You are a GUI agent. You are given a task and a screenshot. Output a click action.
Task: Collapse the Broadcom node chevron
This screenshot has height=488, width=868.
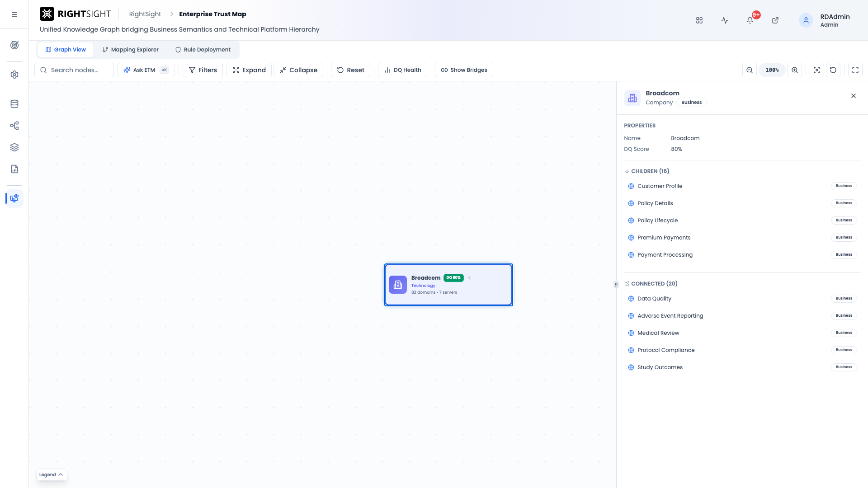click(469, 278)
